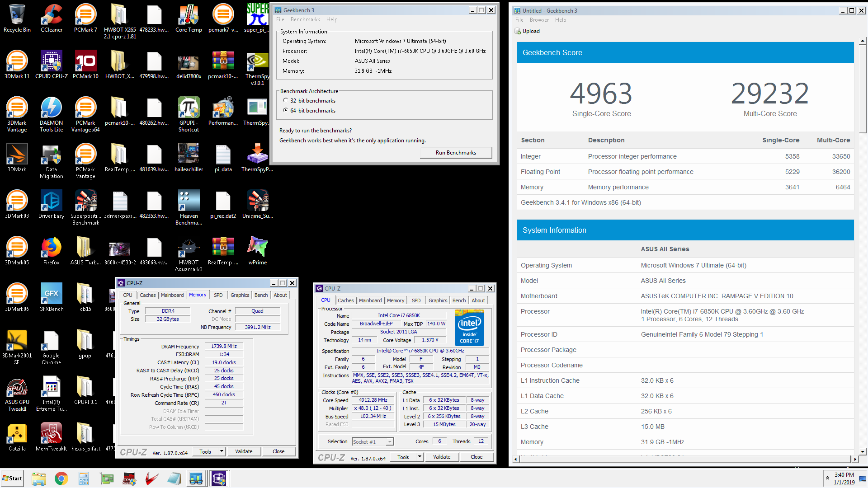The image size is (868, 488).
Task: Open the File menu in Geekbench 3
Action: click(x=280, y=19)
